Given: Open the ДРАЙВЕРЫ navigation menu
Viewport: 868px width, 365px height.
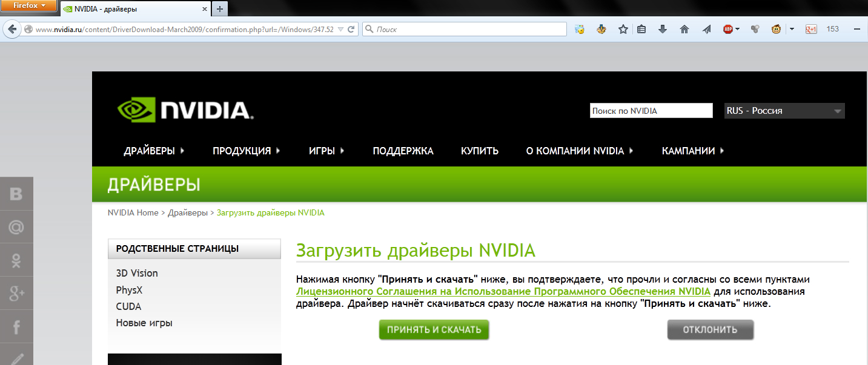Looking at the screenshot, I should pyautogui.click(x=154, y=151).
